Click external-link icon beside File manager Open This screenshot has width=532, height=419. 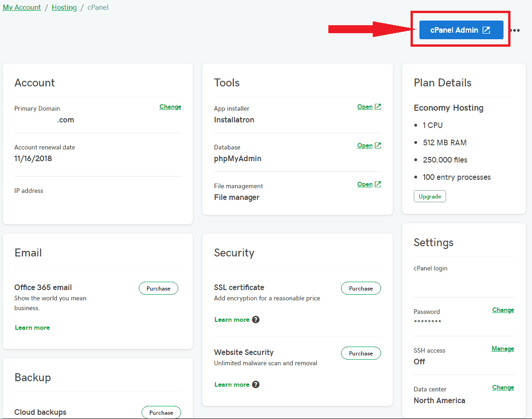point(378,184)
